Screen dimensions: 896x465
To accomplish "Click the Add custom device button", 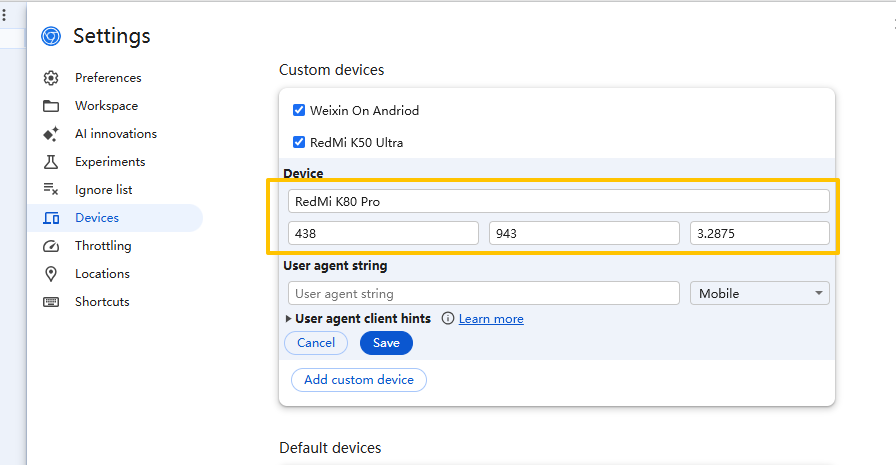I will (359, 380).
